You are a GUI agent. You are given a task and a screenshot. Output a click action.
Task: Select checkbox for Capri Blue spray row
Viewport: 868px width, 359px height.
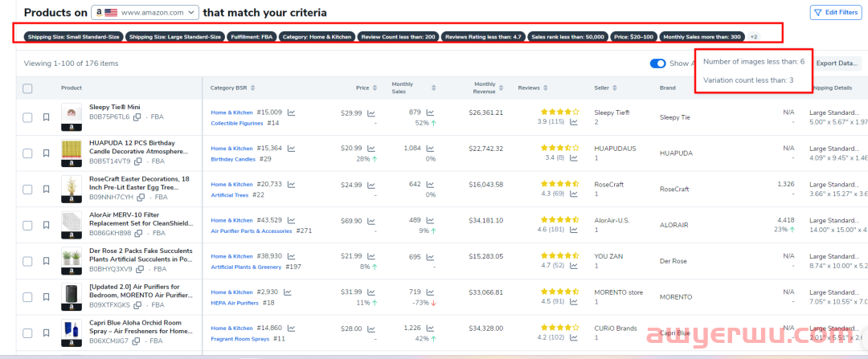coord(27,333)
